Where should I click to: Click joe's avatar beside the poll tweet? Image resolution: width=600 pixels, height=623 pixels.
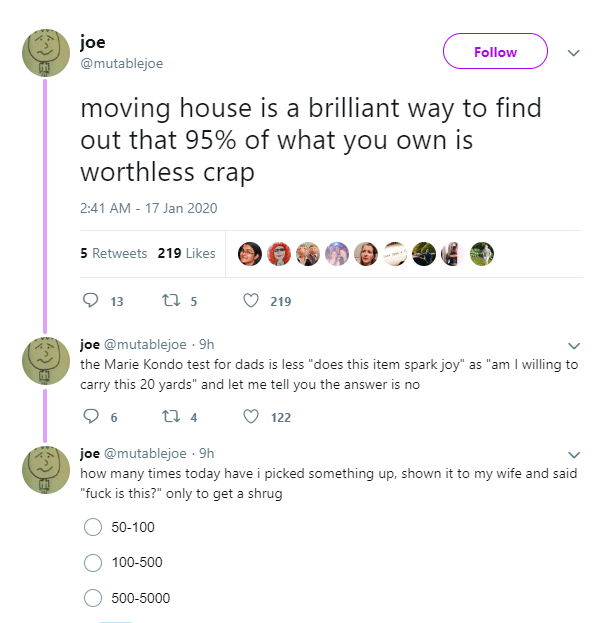46,470
